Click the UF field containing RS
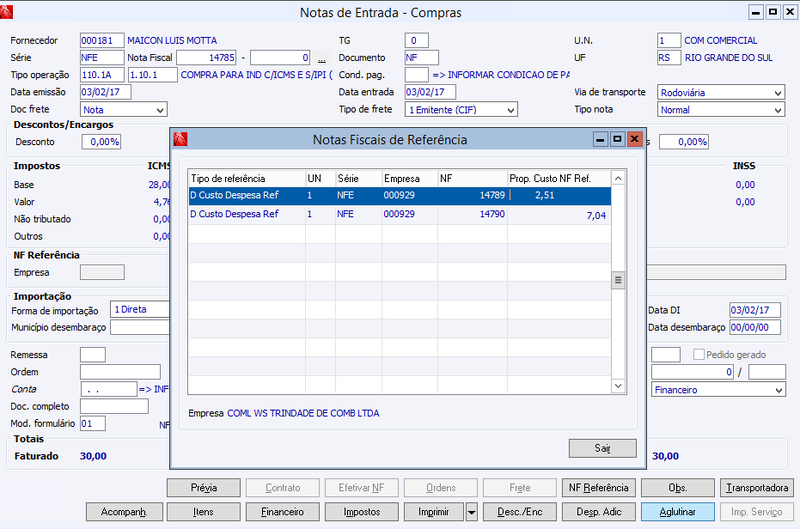 click(669, 58)
